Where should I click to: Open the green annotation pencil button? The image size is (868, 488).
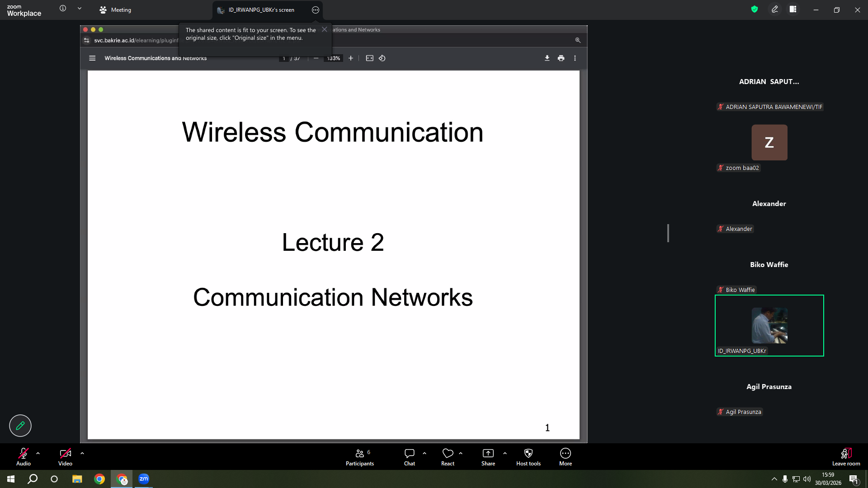(x=20, y=426)
